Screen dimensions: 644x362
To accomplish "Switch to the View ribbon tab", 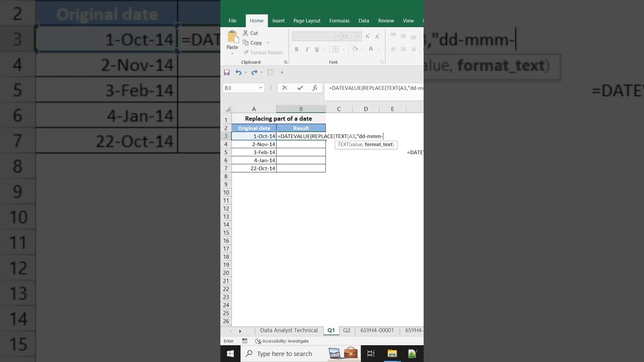I will tap(408, 21).
